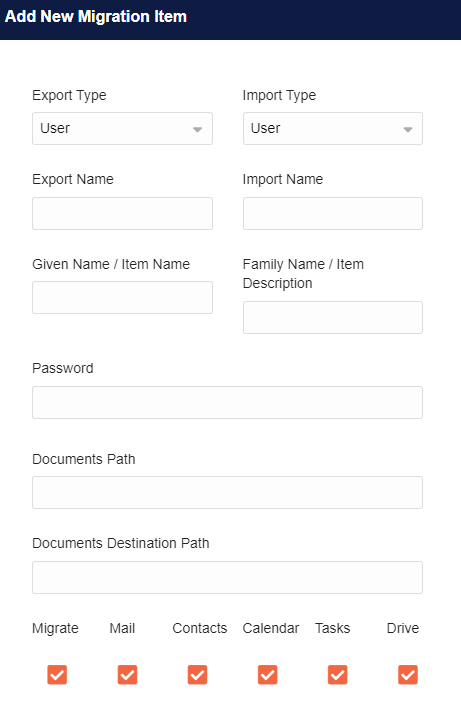Focus the Export Name field
Viewport: 461px width, 701px height.
(x=122, y=213)
